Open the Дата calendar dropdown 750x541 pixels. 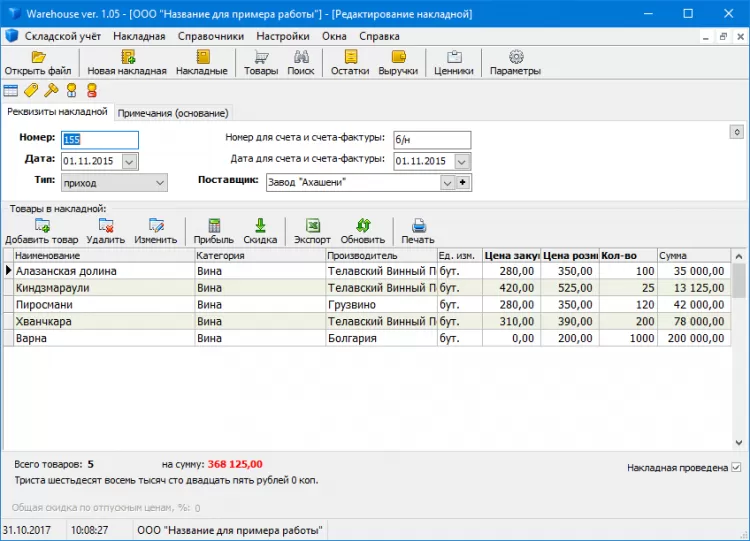[x=130, y=161]
